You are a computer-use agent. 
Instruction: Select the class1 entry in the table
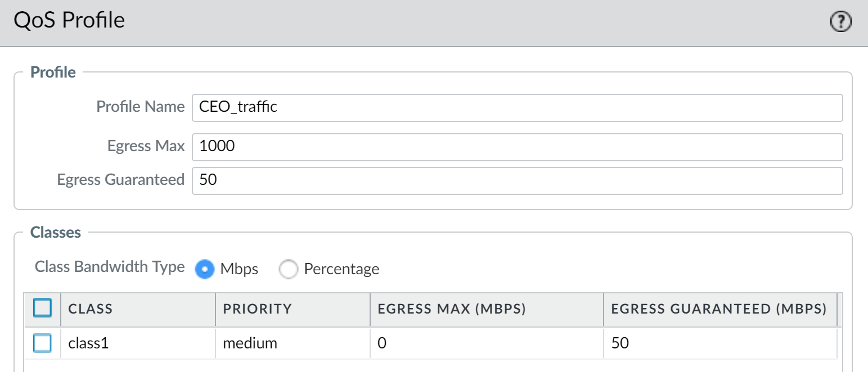(x=88, y=343)
